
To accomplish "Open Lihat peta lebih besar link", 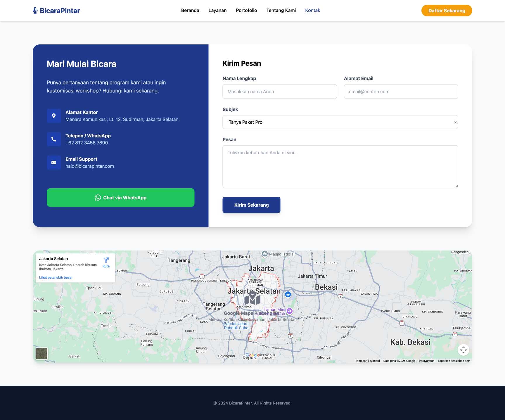I will (56, 277).
